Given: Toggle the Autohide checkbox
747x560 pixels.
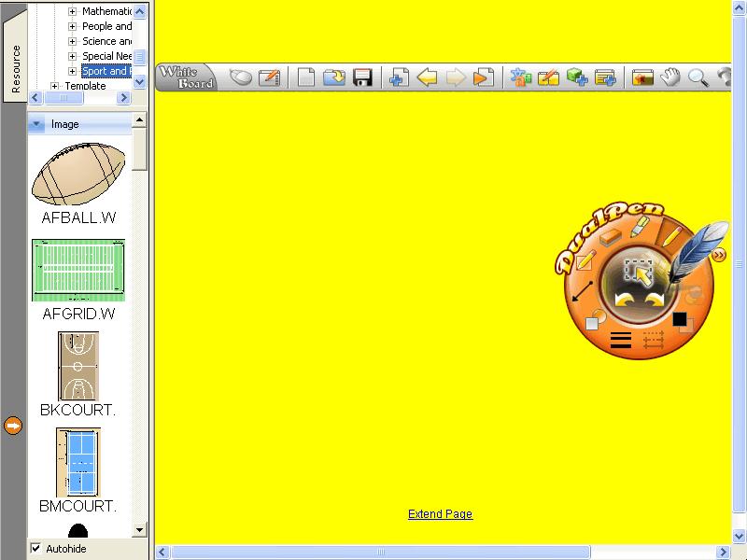Looking at the screenshot, I should click(x=35, y=548).
